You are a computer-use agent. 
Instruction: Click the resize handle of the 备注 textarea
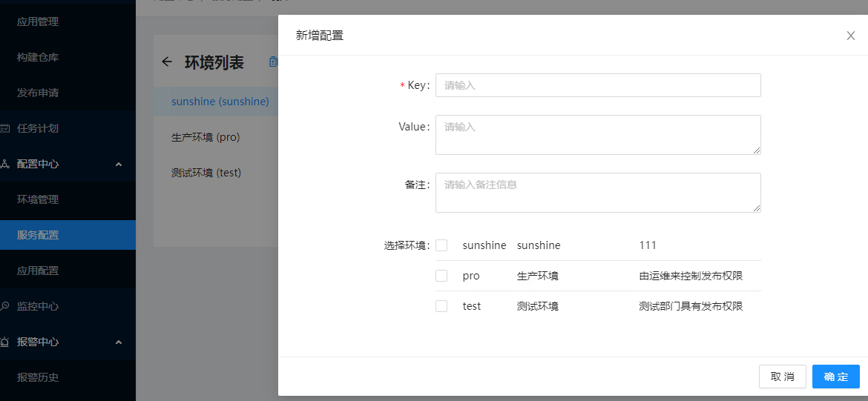pos(756,208)
